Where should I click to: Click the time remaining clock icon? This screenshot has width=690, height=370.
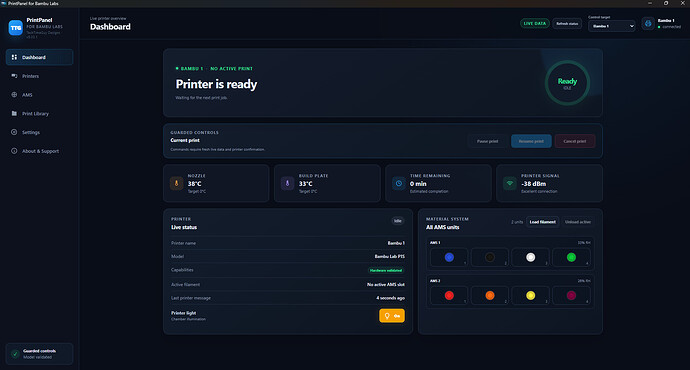tap(399, 183)
